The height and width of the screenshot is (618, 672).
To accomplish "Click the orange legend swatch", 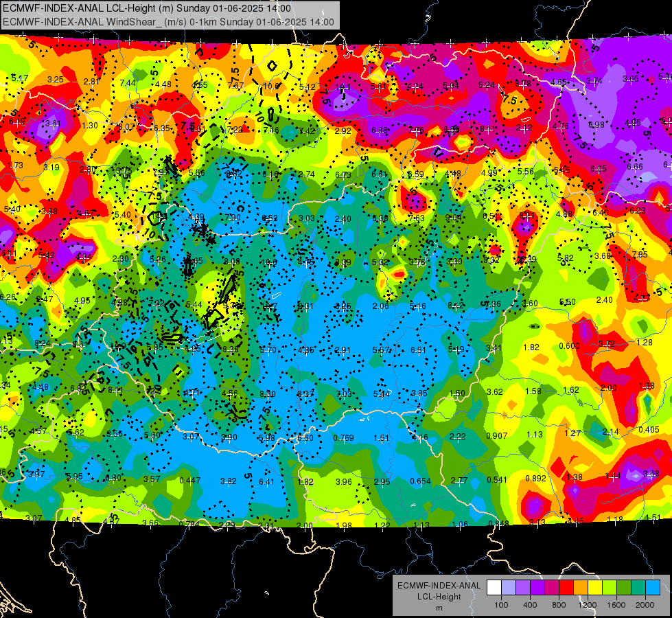I will coord(580,588).
